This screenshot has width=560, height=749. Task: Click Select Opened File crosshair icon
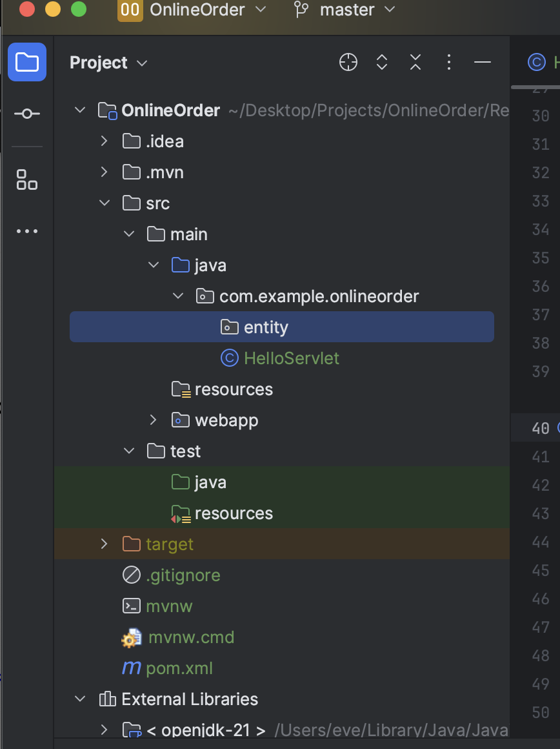point(348,62)
